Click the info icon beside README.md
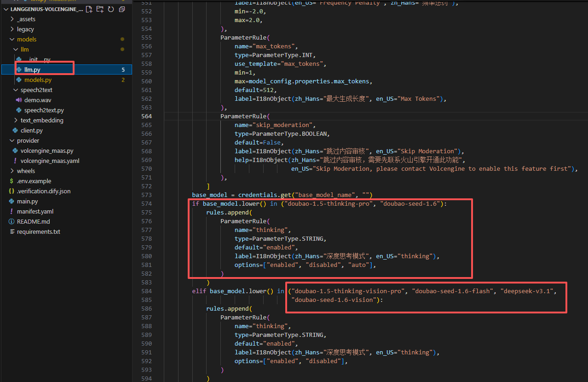Image resolution: width=588 pixels, height=382 pixels. [x=12, y=221]
